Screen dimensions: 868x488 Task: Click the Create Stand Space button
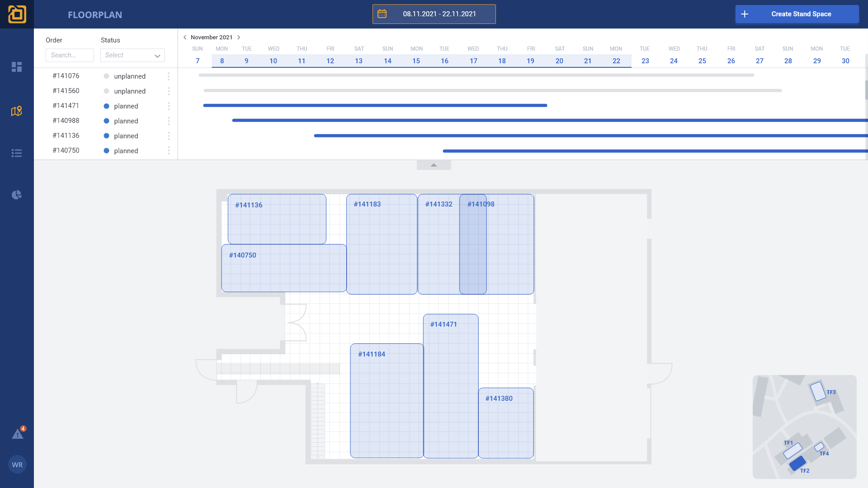(797, 14)
